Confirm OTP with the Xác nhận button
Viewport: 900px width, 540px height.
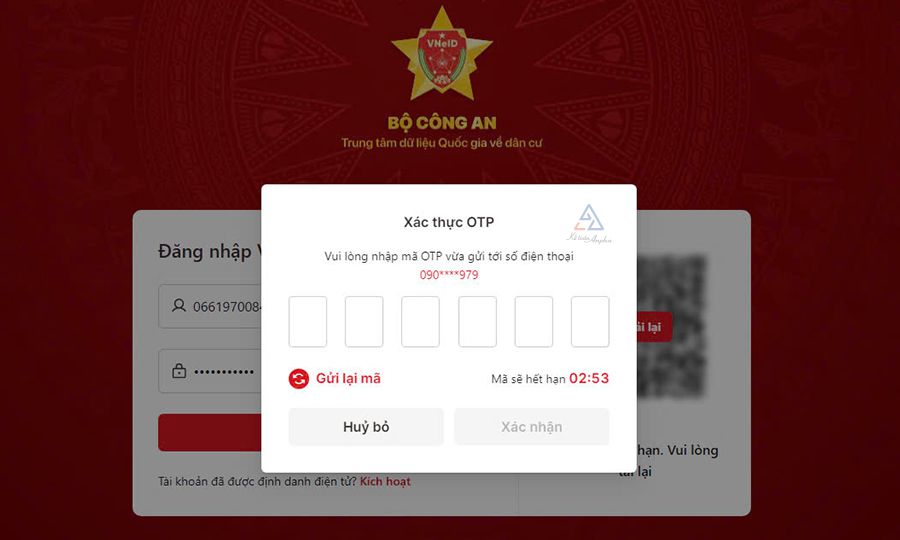[x=532, y=427]
